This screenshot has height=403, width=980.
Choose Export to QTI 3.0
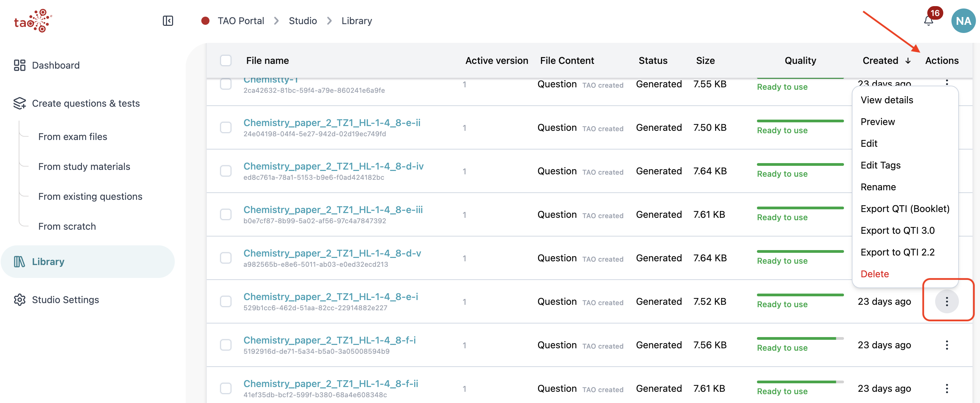tap(897, 230)
